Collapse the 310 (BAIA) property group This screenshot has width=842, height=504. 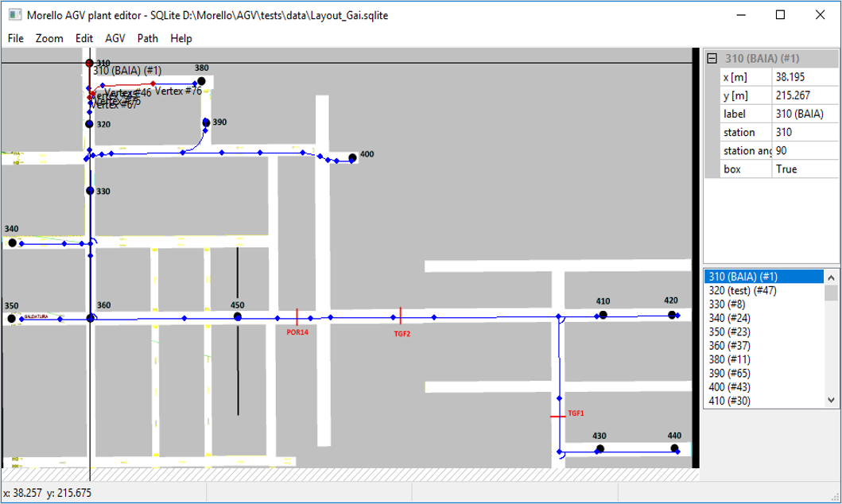coord(712,59)
